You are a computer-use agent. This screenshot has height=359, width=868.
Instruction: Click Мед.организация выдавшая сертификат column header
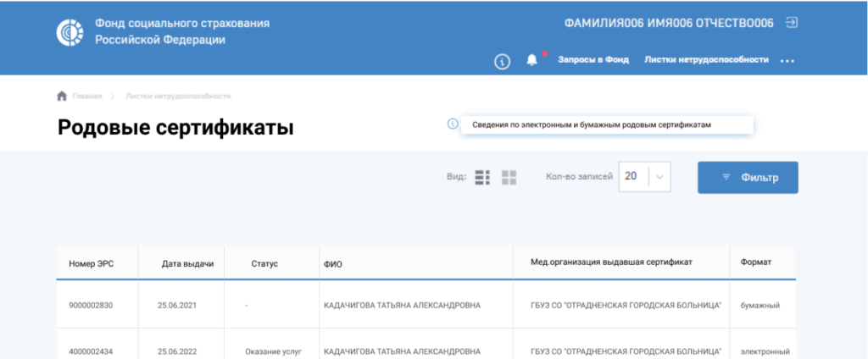click(611, 262)
